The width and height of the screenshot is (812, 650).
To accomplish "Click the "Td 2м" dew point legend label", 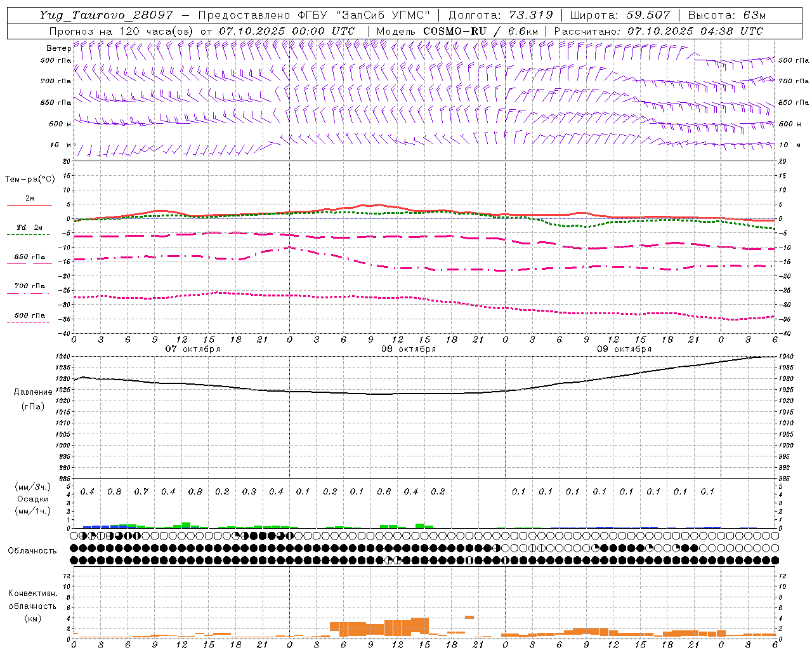I will tap(29, 227).
